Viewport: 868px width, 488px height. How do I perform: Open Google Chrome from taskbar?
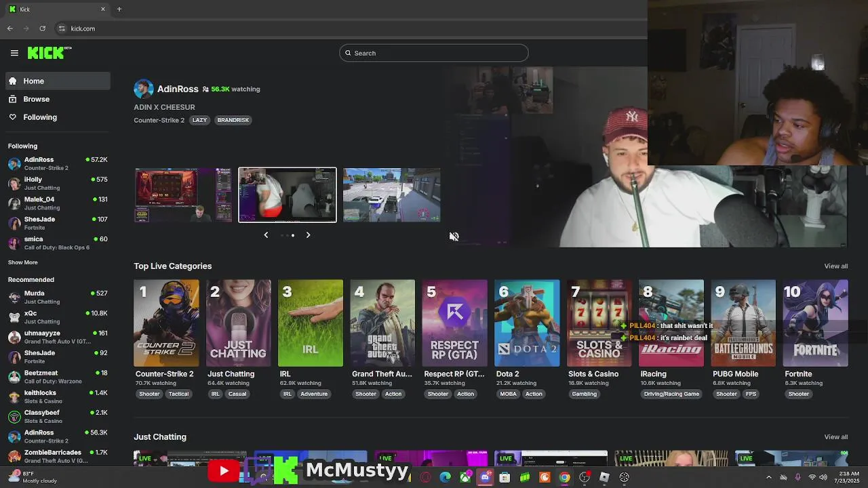564,477
